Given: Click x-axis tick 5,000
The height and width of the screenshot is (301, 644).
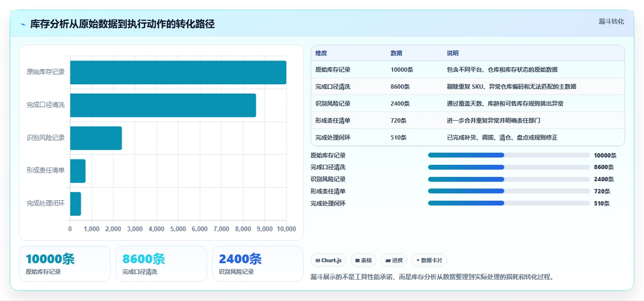Looking at the screenshot, I should (178, 229).
